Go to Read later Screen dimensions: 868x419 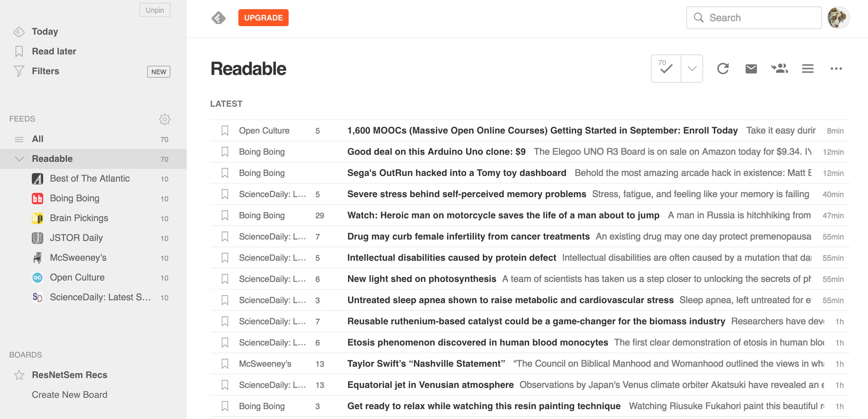pos(54,51)
